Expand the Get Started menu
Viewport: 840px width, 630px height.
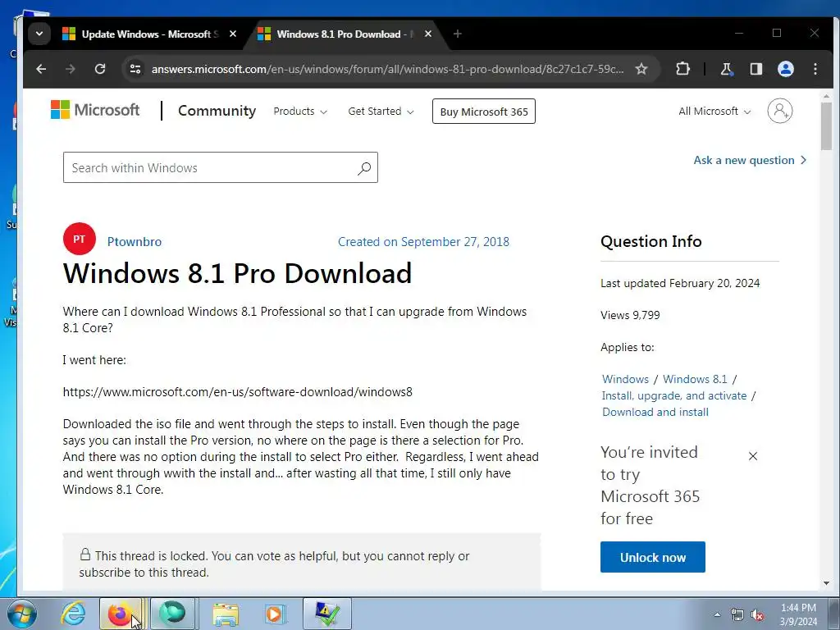point(381,112)
